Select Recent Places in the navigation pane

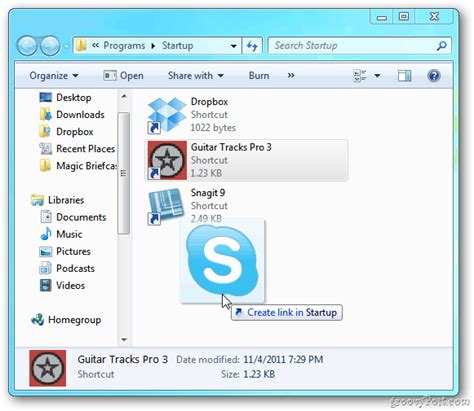(x=85, y=149)
